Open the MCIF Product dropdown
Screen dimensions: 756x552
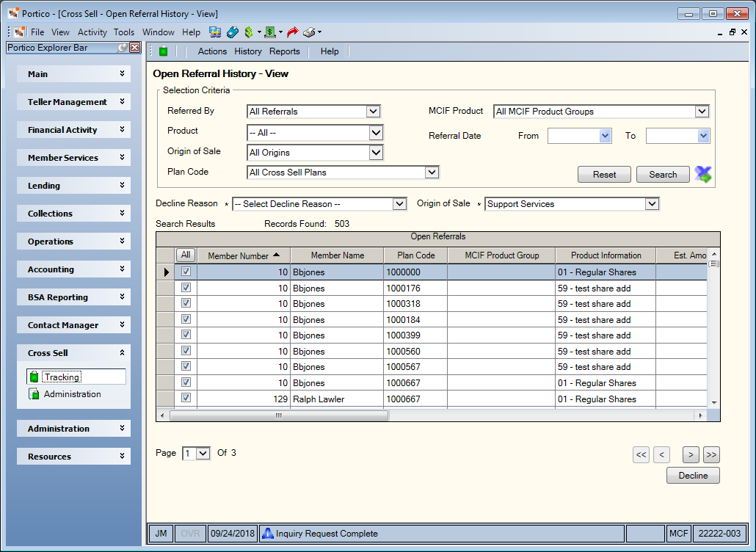click(702, 112)
